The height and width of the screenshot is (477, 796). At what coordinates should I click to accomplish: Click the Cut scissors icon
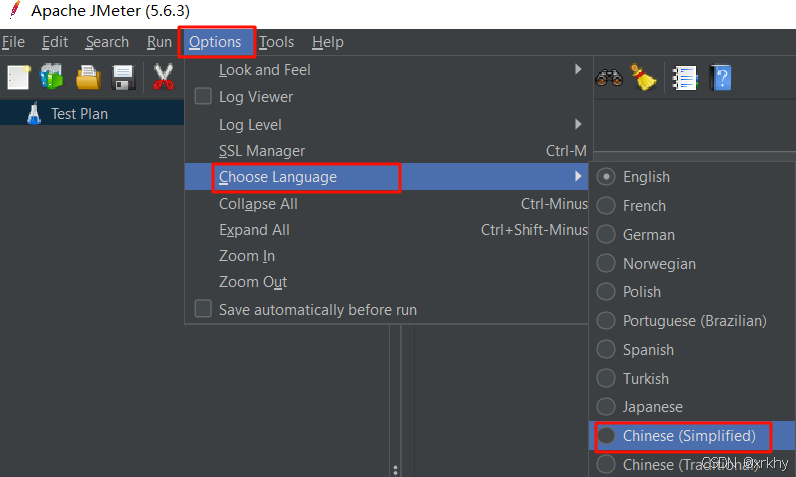[x=163, y=77]
